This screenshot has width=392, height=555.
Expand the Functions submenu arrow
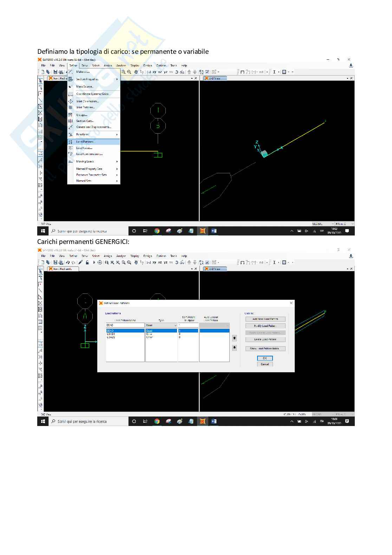[117, 135]
